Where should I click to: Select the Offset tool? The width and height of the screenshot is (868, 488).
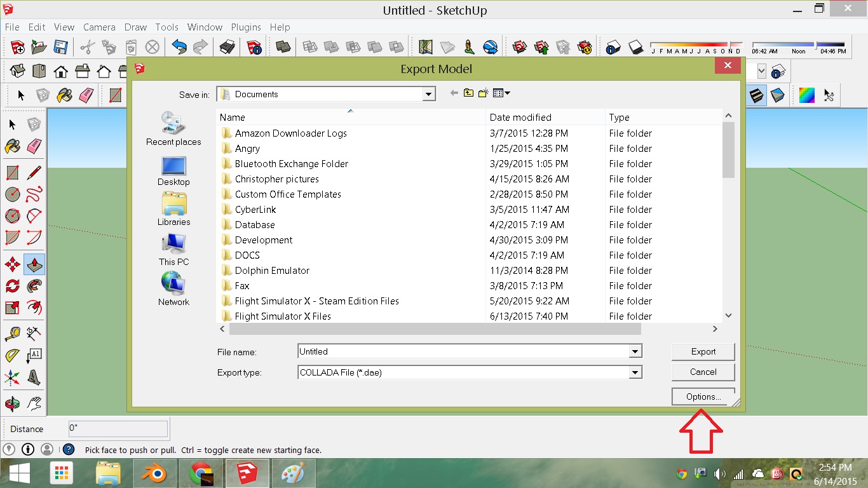(34, 308)
